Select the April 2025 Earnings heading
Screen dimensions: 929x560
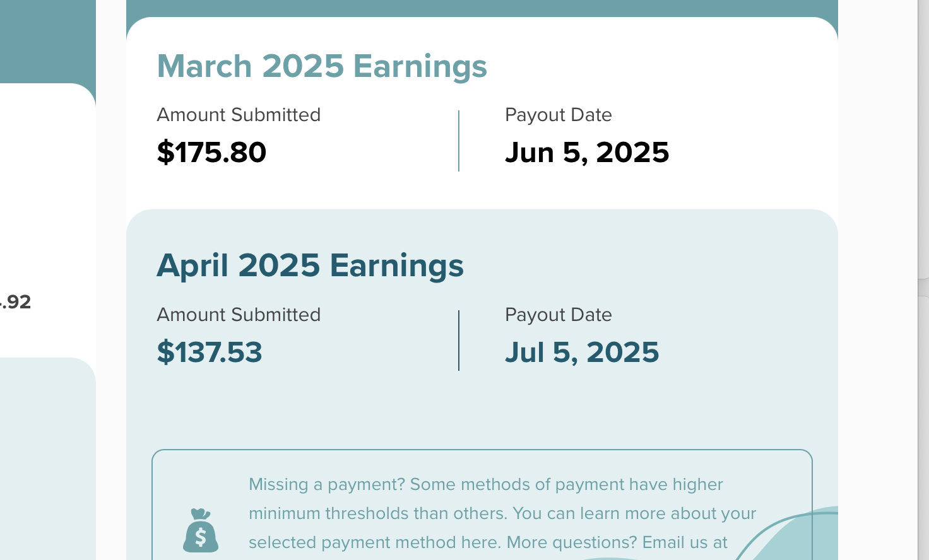(x=310, y=265)
